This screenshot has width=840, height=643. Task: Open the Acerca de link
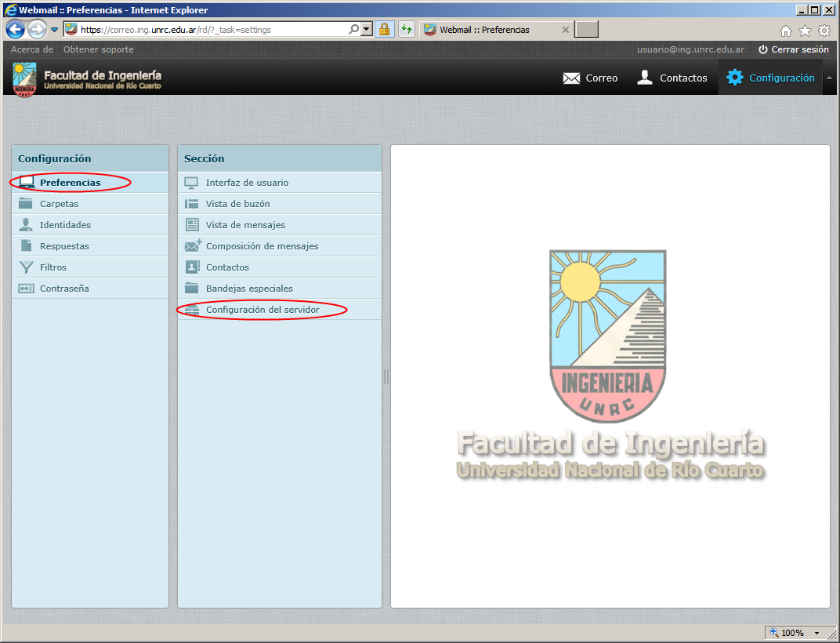point(32,49)
